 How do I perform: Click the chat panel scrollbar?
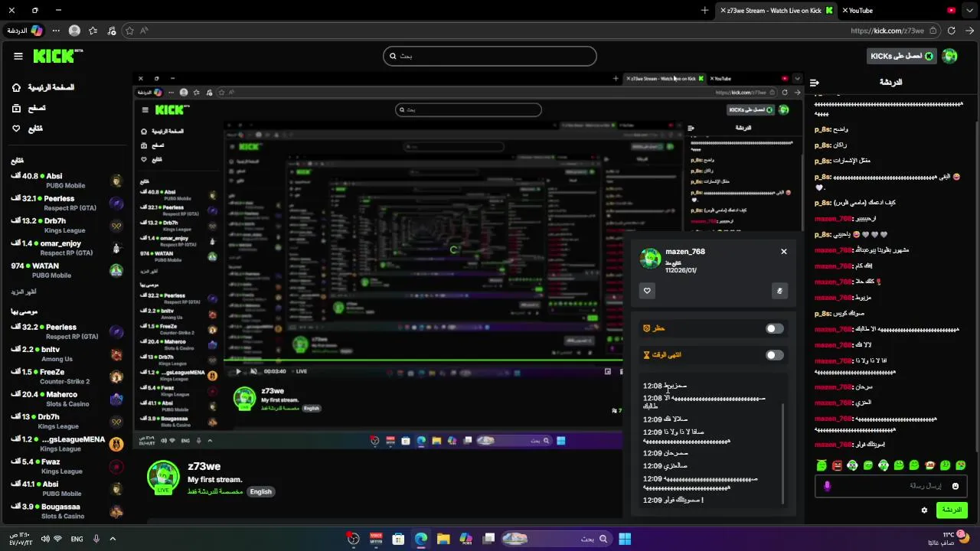point(977,287)
